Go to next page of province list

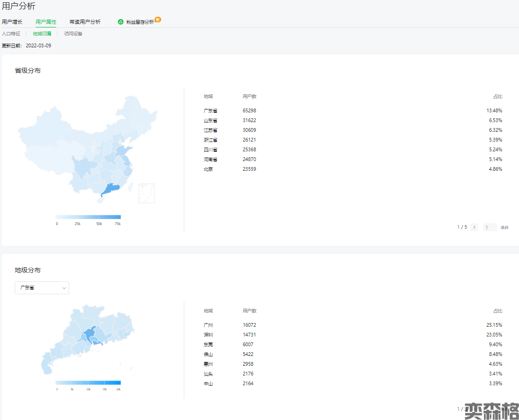click(474, 227)
